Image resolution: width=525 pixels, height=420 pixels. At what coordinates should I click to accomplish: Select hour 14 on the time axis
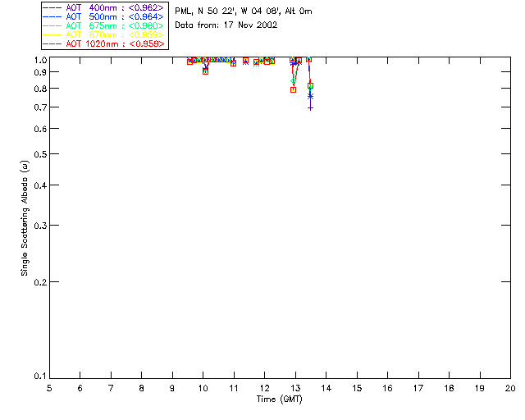click(x=326, y=388)
